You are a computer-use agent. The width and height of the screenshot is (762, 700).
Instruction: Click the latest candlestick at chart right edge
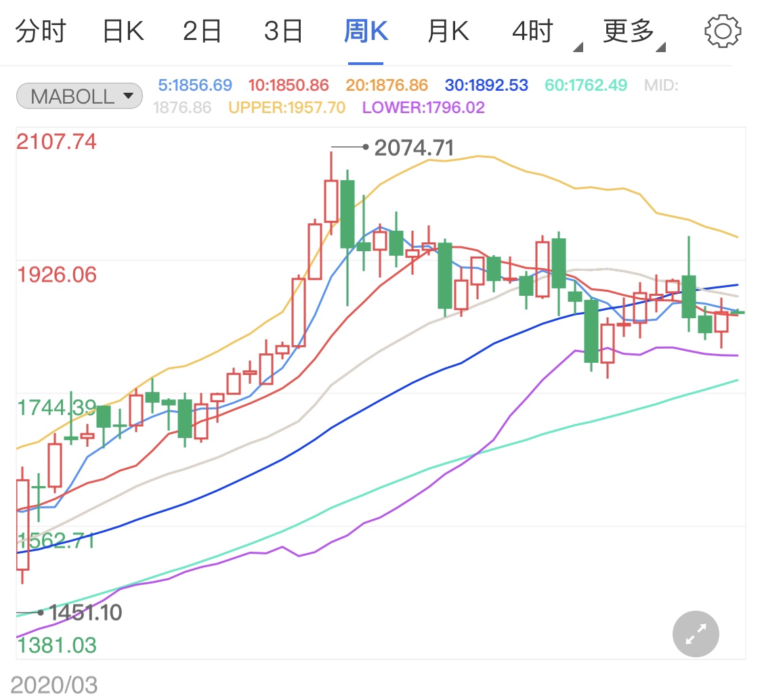click(x=738, y=312)
